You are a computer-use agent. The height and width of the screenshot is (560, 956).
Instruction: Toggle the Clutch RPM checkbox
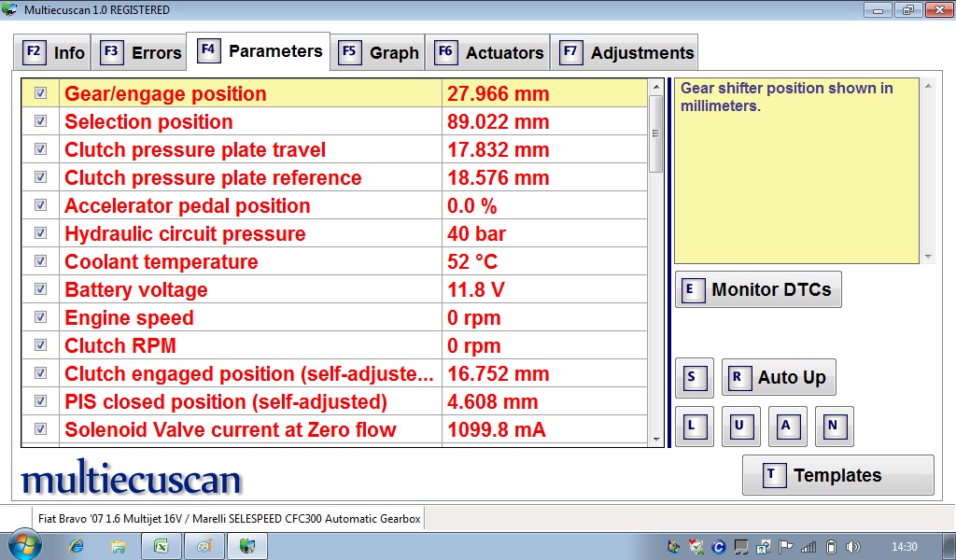(40, 345)
